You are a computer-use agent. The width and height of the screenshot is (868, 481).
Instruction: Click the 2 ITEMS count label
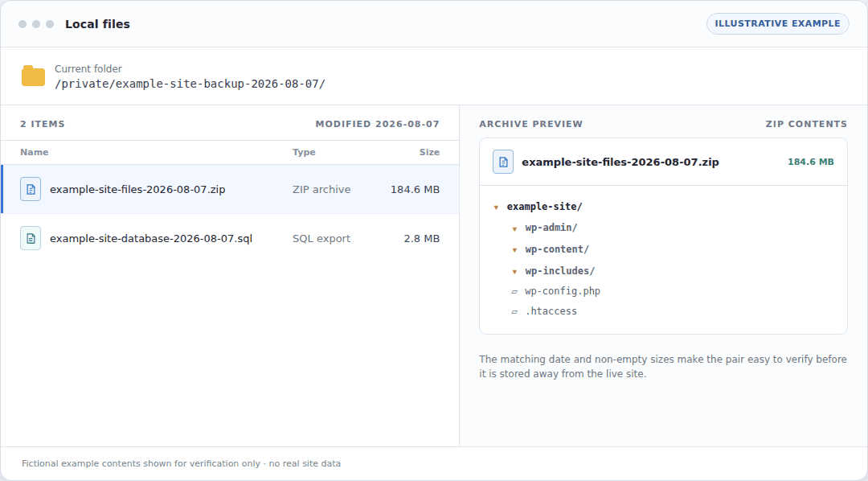43,124
